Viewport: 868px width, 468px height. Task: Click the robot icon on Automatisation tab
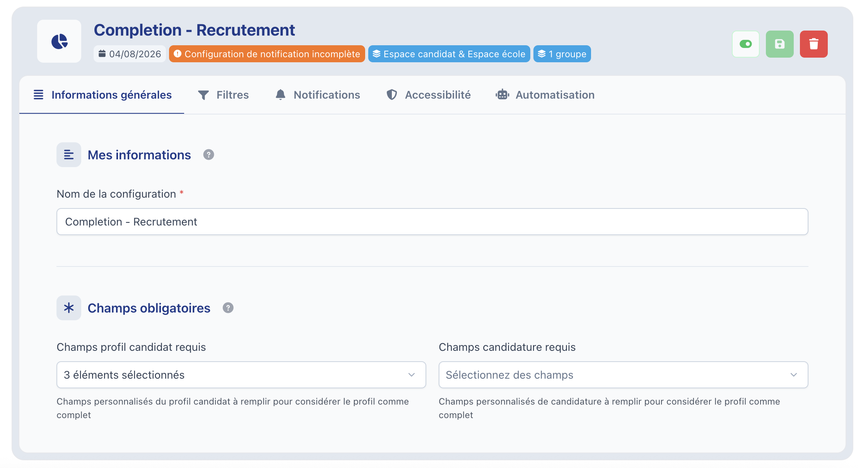click(x=502, y=95)
